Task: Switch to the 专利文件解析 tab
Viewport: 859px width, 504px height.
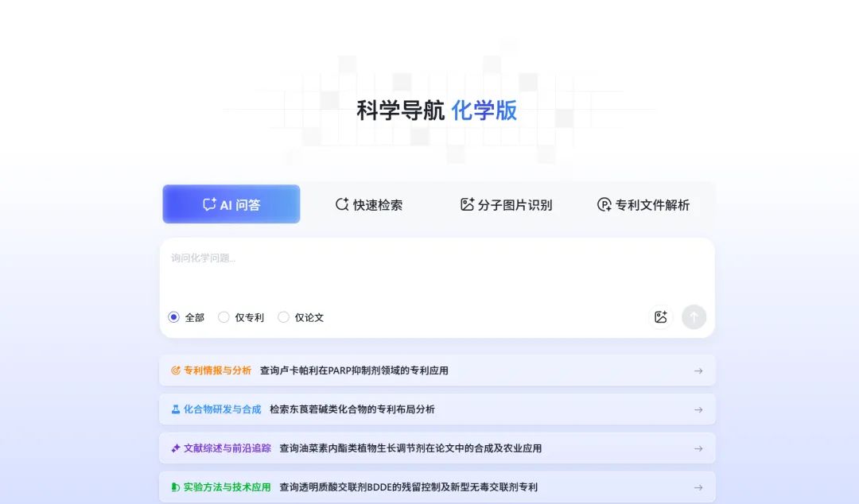Action: coord(643,204)
